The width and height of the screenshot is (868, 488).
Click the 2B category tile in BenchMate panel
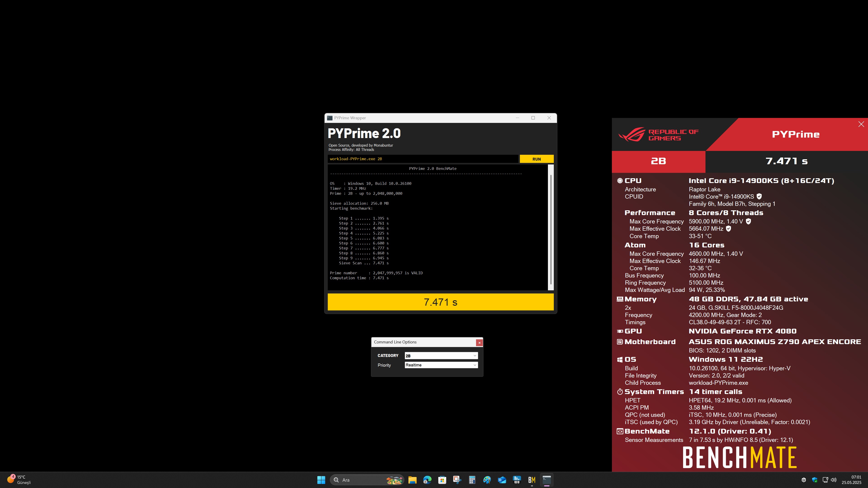pyautogui.click(x=658, y=161)
